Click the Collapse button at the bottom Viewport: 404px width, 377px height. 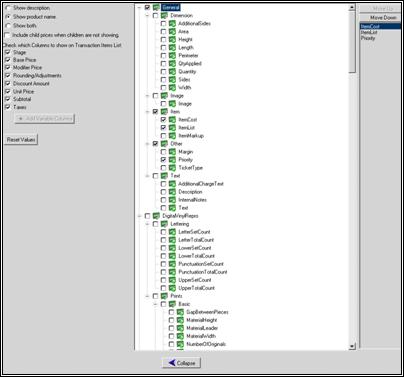pyautogui.click(x=181, y=363)
